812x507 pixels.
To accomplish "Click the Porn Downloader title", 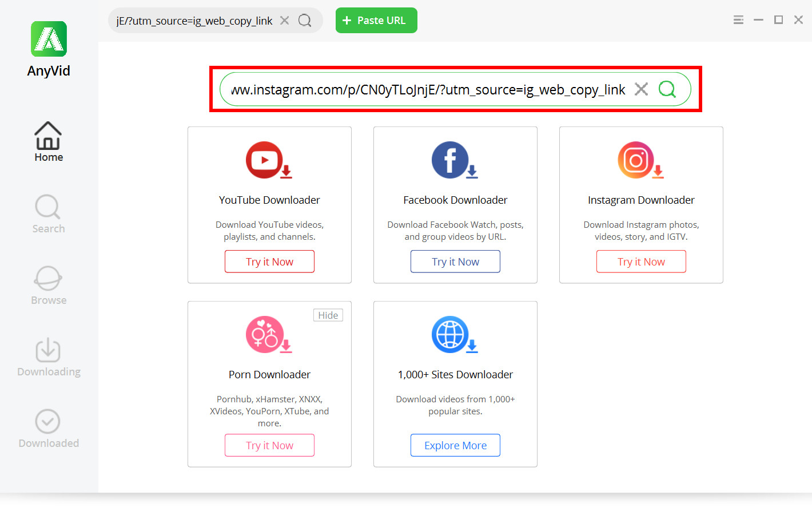I will (x=269, y=374).
